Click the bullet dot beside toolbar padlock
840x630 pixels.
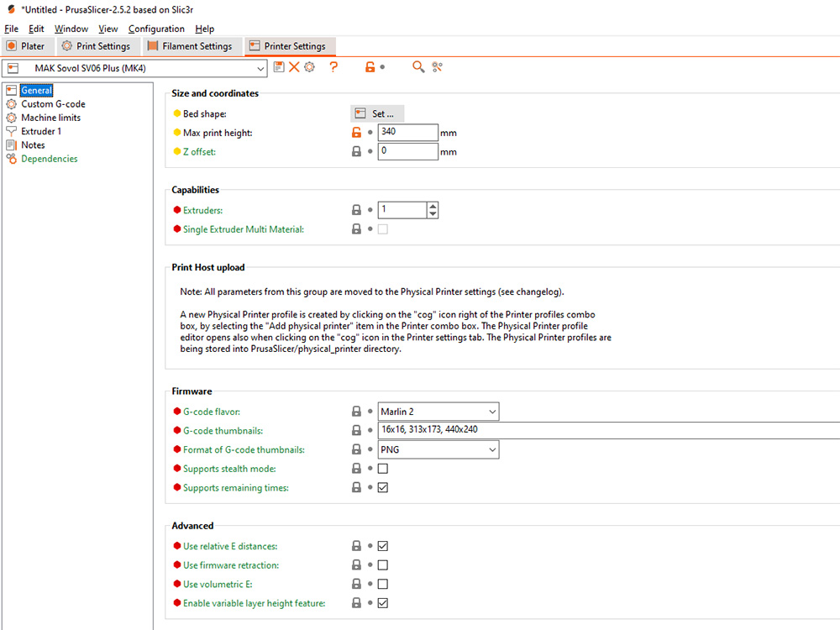(x=382, y=67)
